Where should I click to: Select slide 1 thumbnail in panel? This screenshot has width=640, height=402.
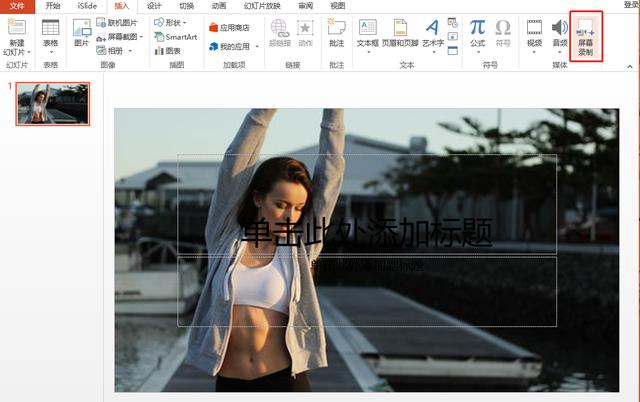point(52,103)
